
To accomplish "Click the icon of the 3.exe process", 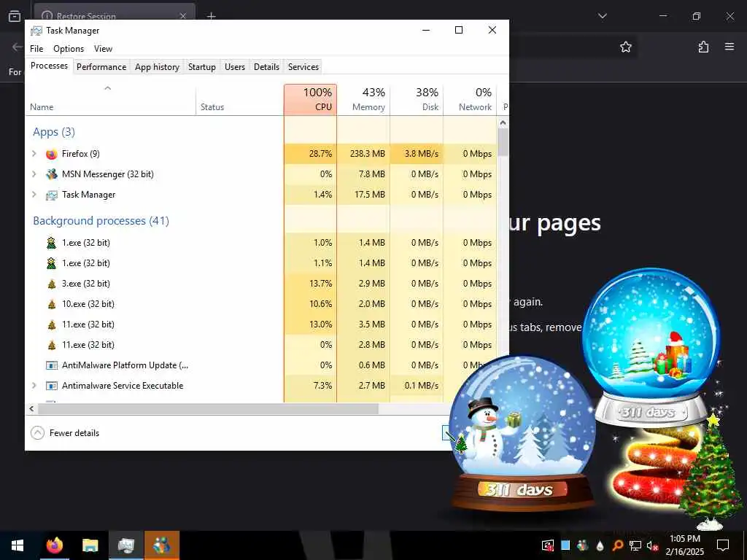I will pos(52,284).
